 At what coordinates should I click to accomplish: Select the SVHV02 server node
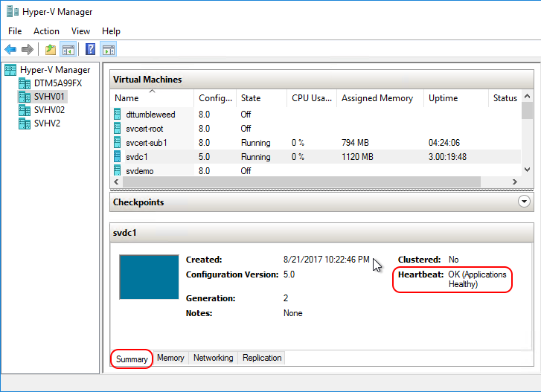[49, 110]
